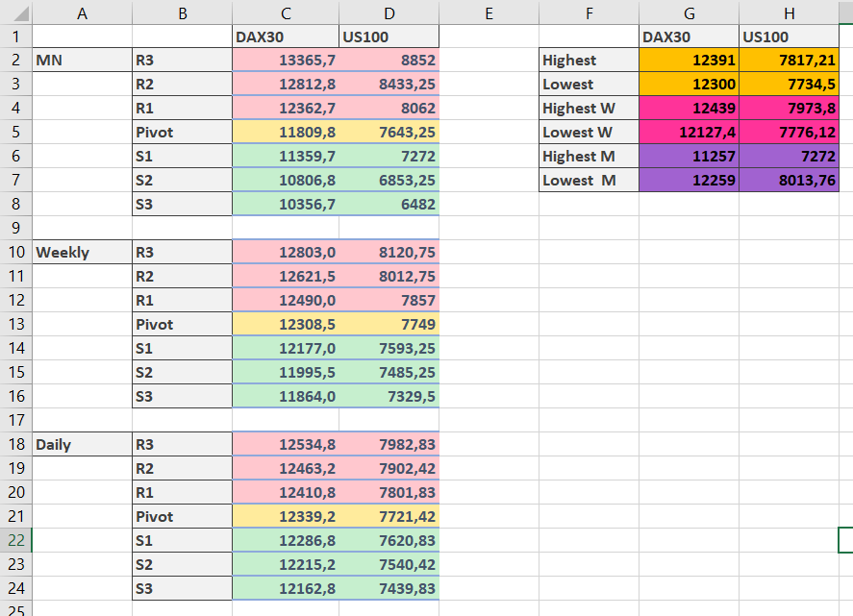Select column F header
The width and height of the screenshot is (853, 616).
[x=590, y=12]
